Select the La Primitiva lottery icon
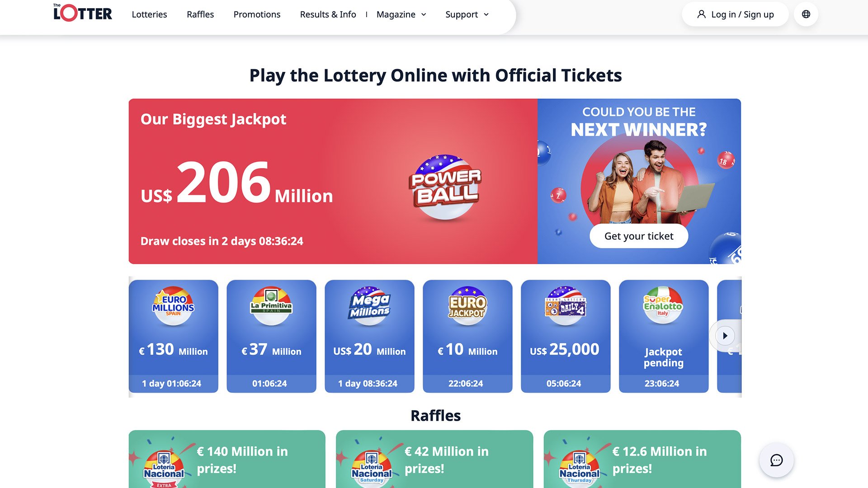Screen dimensions: 868x488 271,305
